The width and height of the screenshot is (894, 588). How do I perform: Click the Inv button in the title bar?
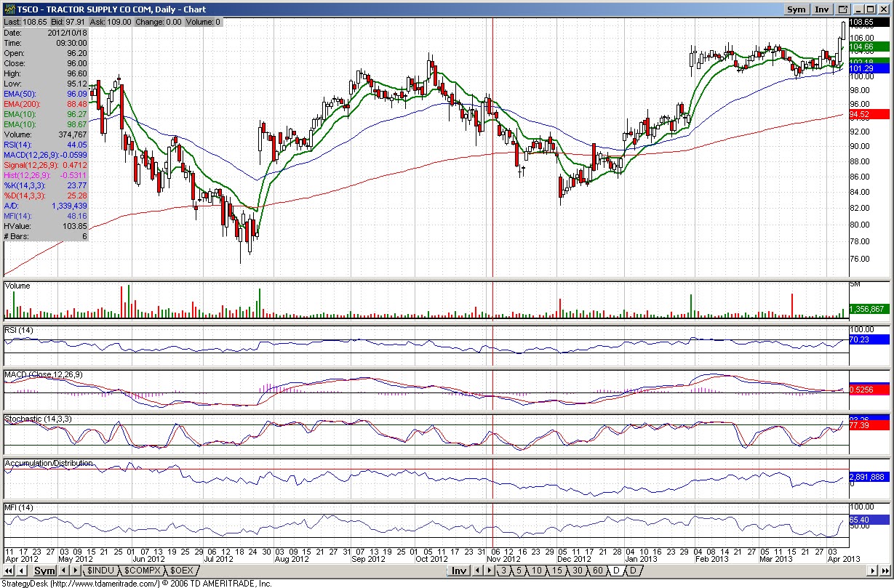822,9
